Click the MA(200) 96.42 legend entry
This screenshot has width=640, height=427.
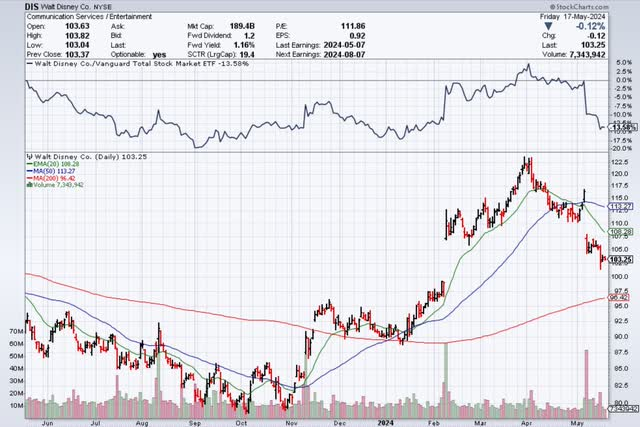pyautogui.click(x=51, y=178)
